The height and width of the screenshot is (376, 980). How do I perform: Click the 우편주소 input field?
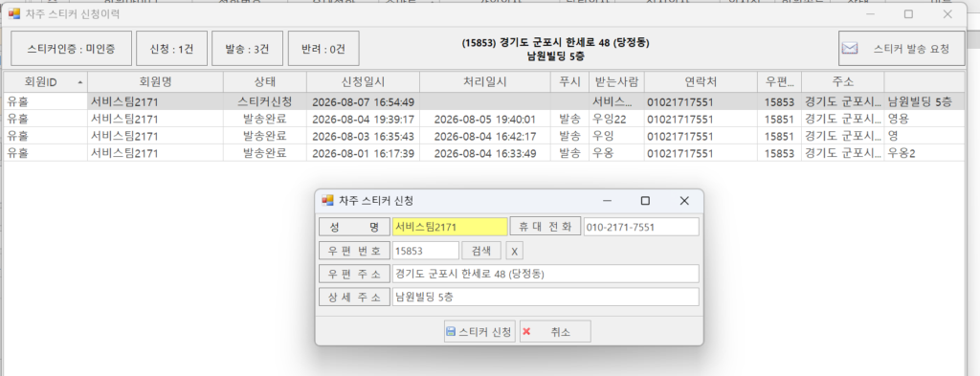[546, 274]
